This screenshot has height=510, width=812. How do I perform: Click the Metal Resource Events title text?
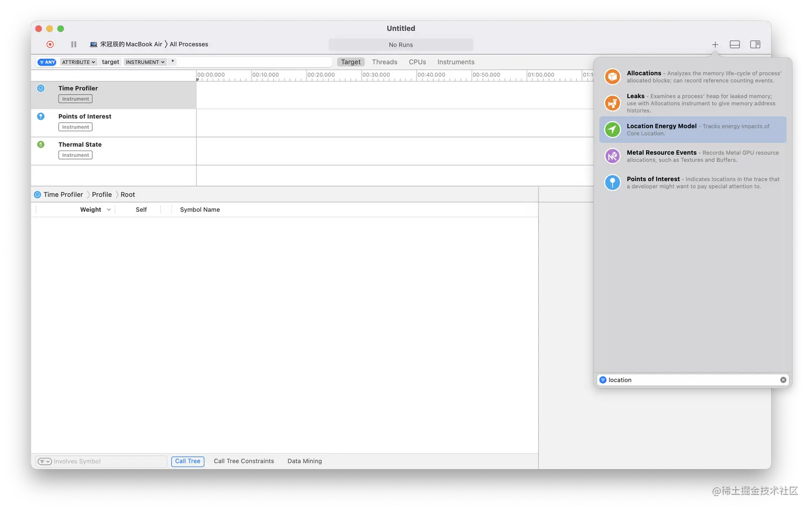[x=662, y=153]
